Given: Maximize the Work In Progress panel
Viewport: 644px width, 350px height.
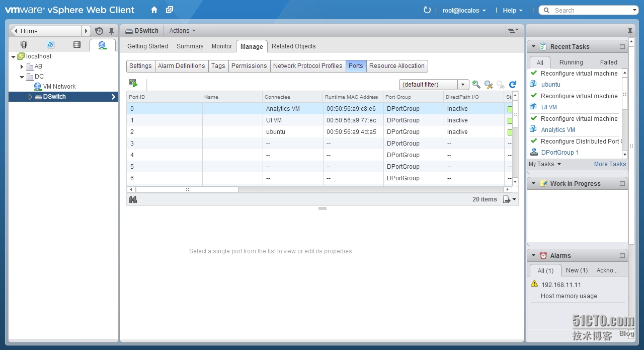Looking at the screenshot, I should pos(622,184).
